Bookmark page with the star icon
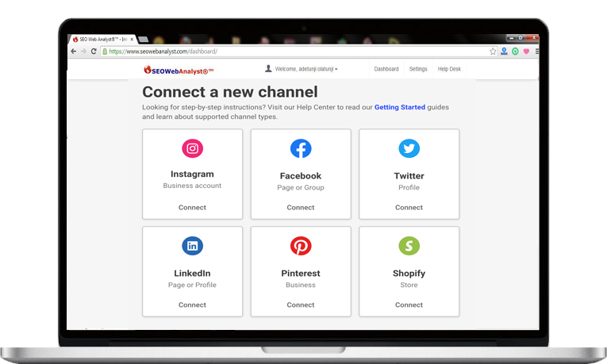607x364 pixels. click(x=493, y=51)
